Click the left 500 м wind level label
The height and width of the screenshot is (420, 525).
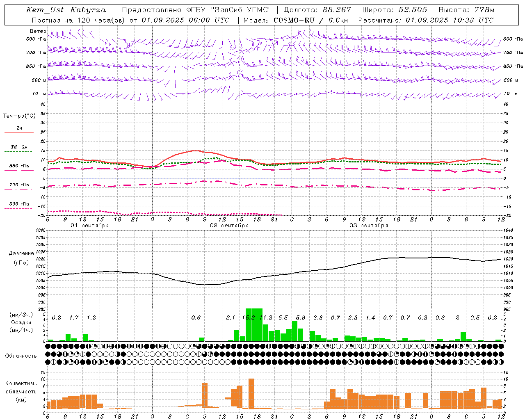point(39,80)
